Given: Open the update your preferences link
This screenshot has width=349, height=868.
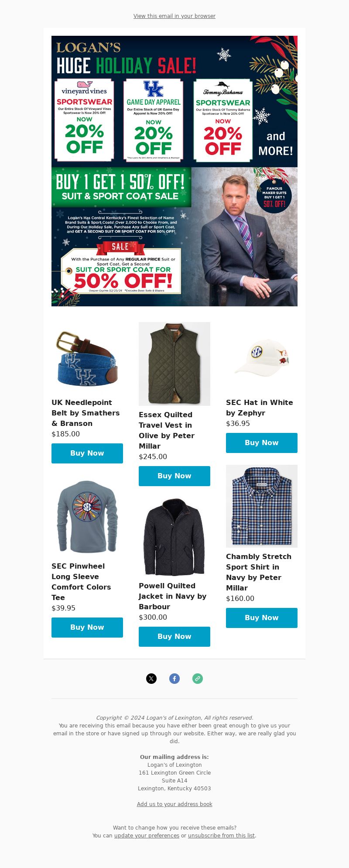Looking at the screenshot, I should [x=147, y=836].
